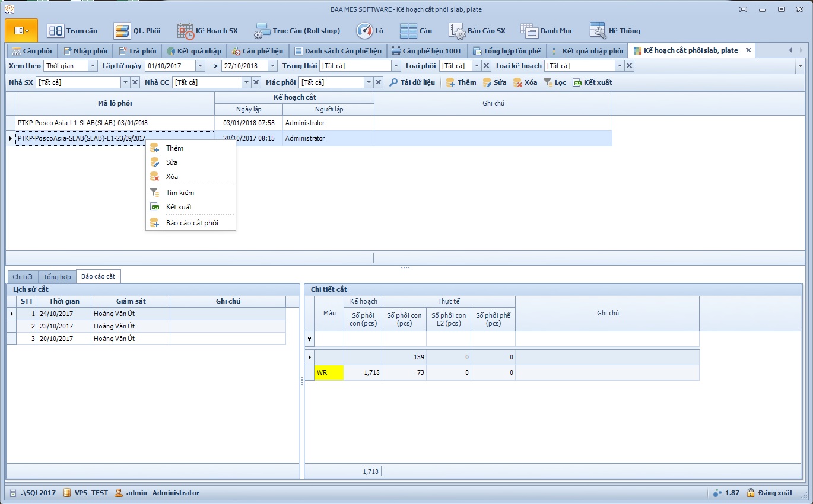This screenshot has width=813, height=504.
Task: Click the yellow WR color cell
Action: point(329,373)
